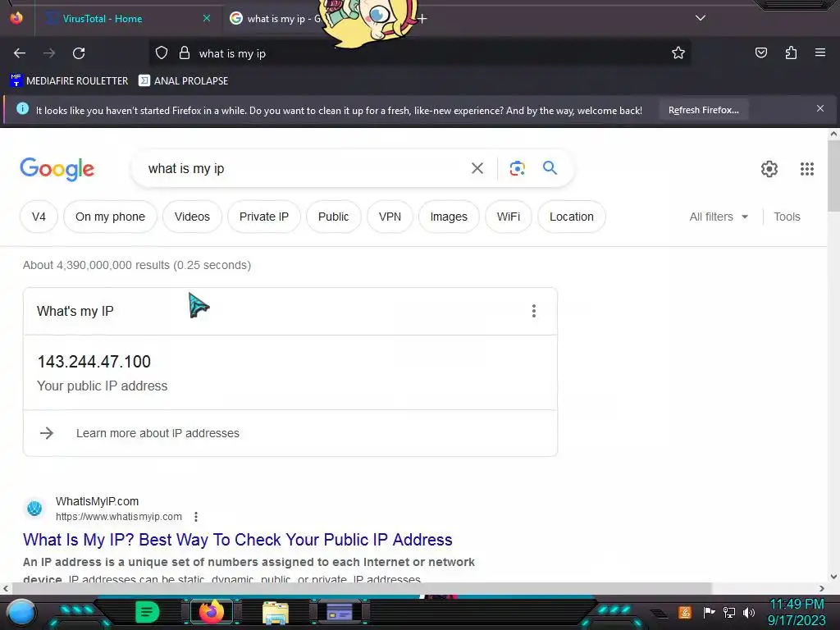Open WhatIsMyIP.com result options dots
Viewport: 840px width, 630px height.
196,517
